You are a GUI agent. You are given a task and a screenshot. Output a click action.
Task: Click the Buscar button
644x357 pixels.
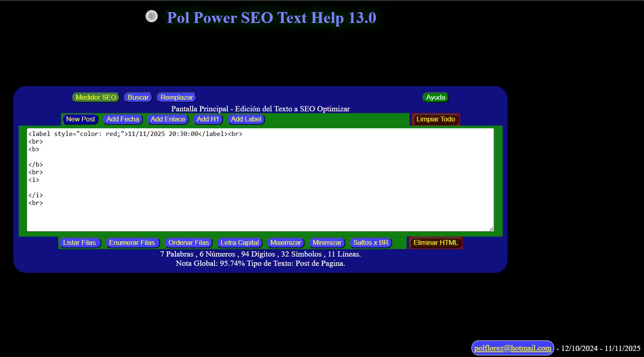point(138,97)
